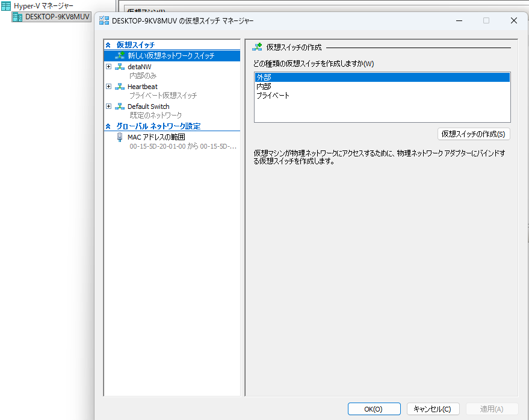Expand the Default Switch tree node
This screenshot has height=420, width=529.
(109, 107)
